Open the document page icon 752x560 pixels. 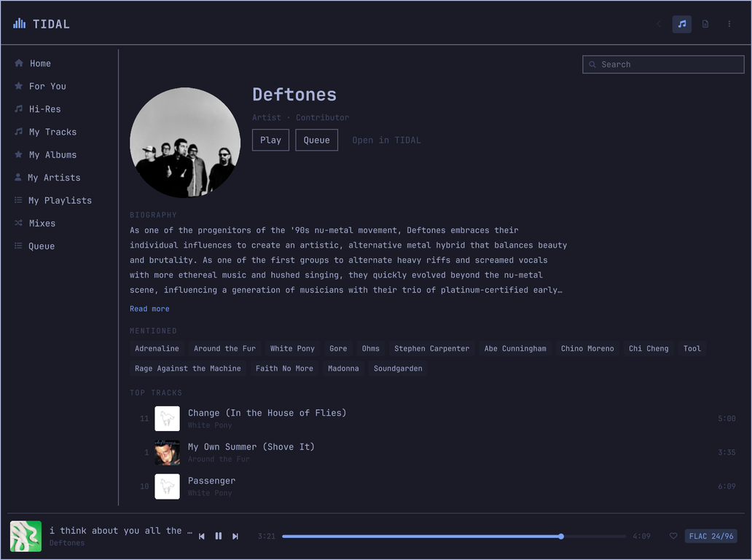click(x=705, y=24)
